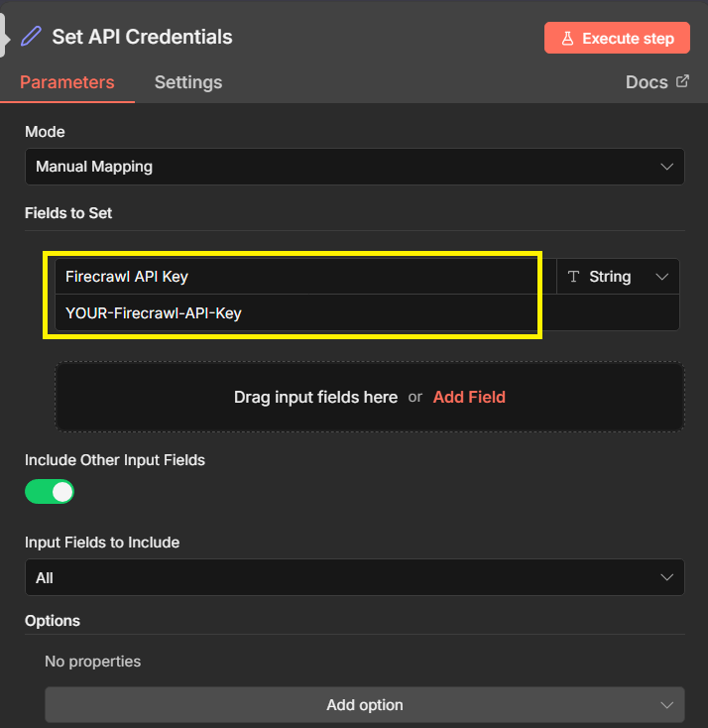This screenshot has width=708, height=728.
Task: Click the external link icon next to Docs
Action: click(682, 81)
